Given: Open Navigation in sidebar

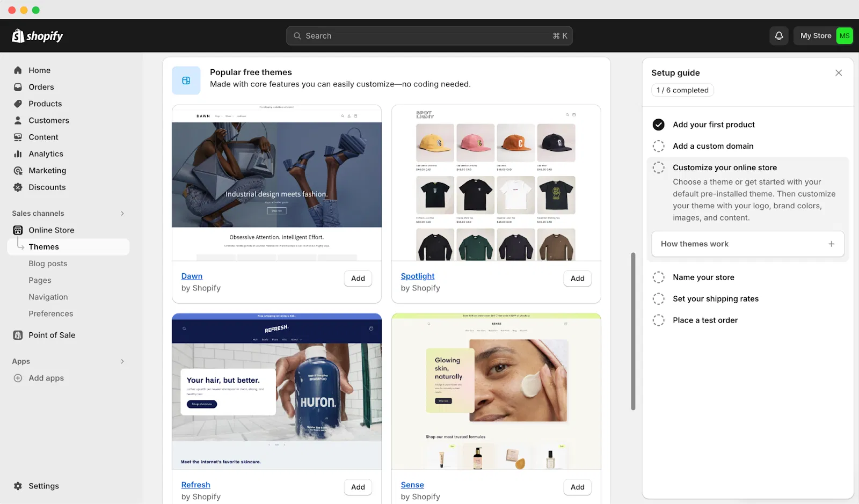Looking at the screenshot, I should pos(48,297).
